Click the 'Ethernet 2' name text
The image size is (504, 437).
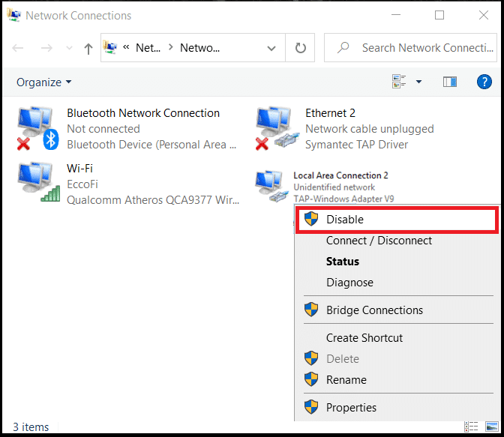pos(330,113)
